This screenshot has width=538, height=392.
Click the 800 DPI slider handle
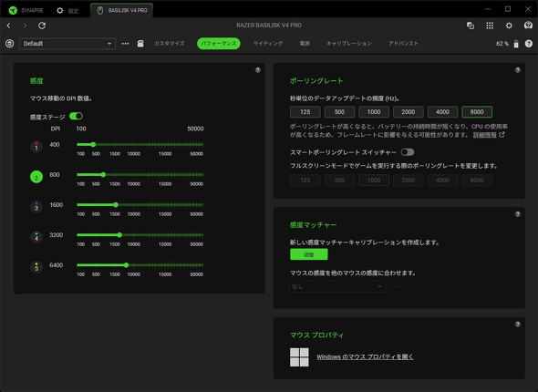coord(103,174)
